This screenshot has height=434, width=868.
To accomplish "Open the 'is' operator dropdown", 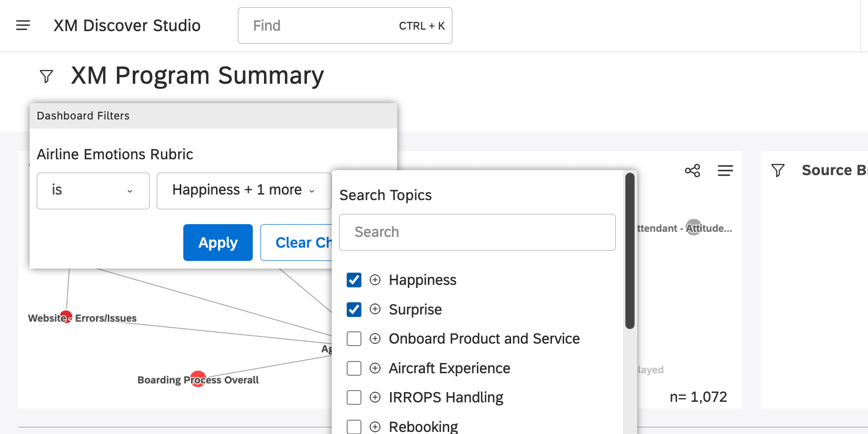I will (93, 191).
